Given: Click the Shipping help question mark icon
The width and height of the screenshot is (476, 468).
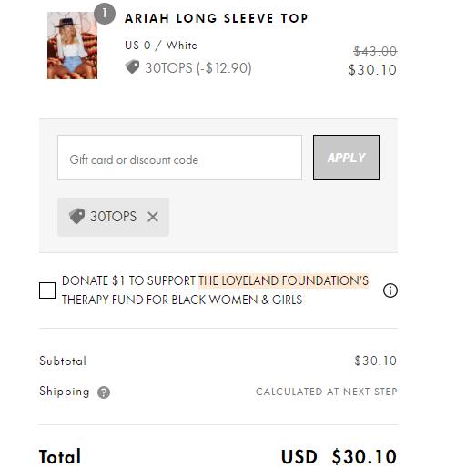Looking at the screenshot, I should [104, 392].
